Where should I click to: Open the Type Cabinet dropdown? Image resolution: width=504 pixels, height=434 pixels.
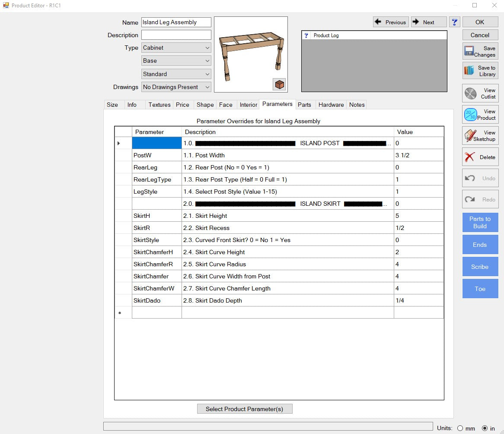click(x=176, y=48)
